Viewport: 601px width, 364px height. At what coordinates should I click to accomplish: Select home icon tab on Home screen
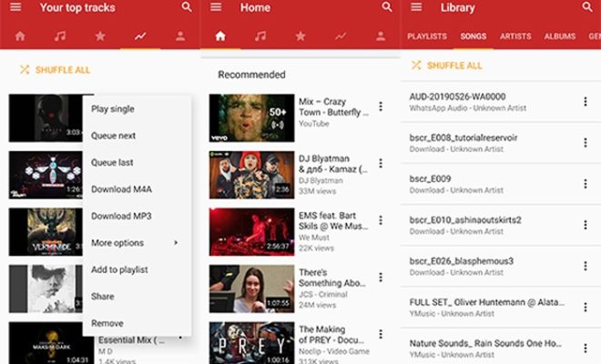tap(220, 36)
